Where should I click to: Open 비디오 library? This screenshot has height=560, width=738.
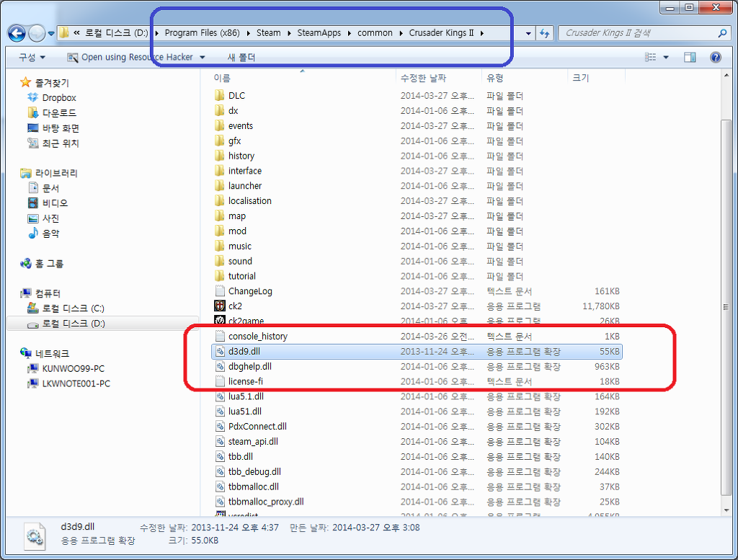pyautogui.click(x=55, y=203)
